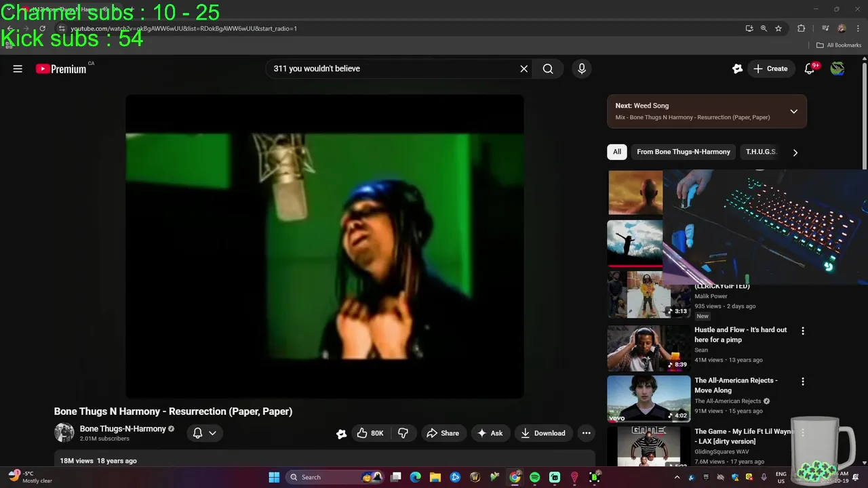Open the Hustle and Flow thumbnail
The height and width of the screenshot is (488, 868).
pos(648,348)
